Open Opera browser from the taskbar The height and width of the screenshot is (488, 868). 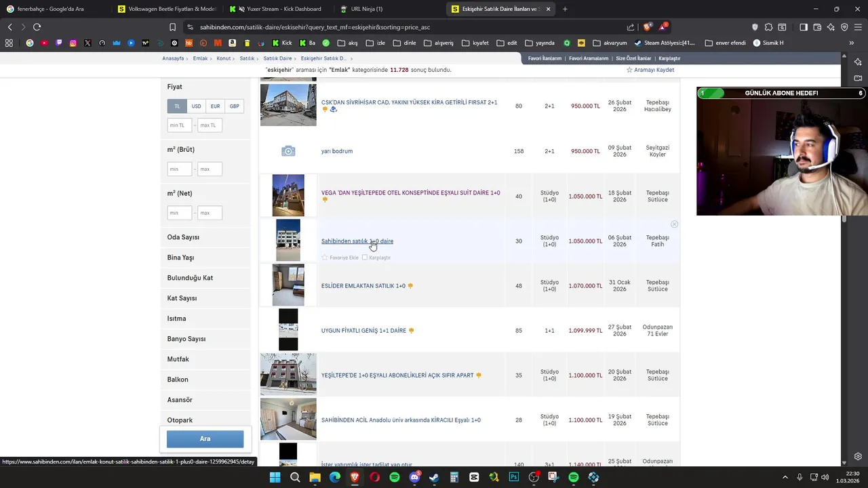[374, 477]
